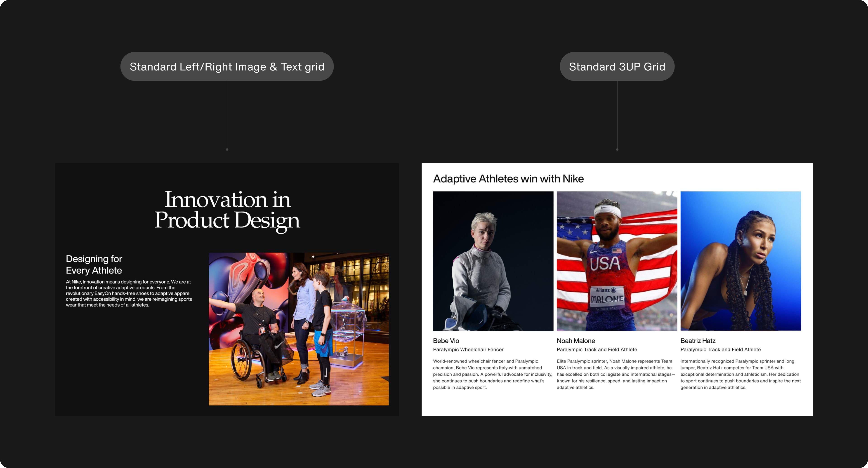The image size is (868, 468).
Task: Open the wheelchair athlete showroom photo
Action: [299, 329]
